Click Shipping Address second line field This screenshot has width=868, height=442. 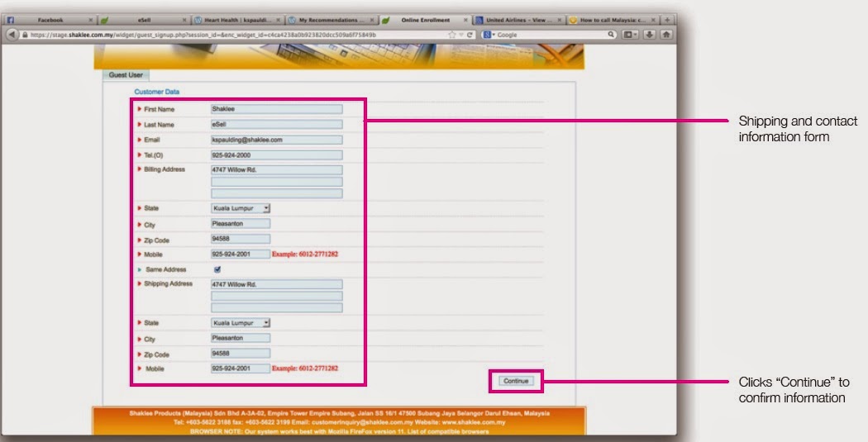[x=276, y=296]
